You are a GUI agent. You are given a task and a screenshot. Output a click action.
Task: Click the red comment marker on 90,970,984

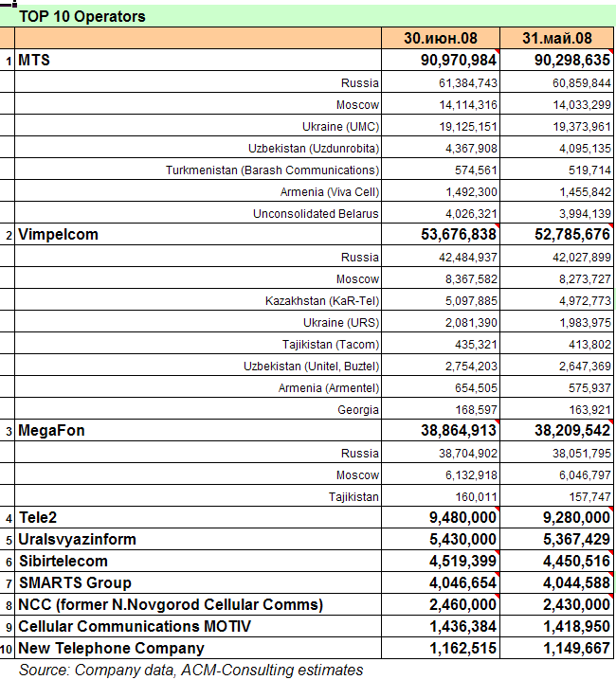pos(498,51)
